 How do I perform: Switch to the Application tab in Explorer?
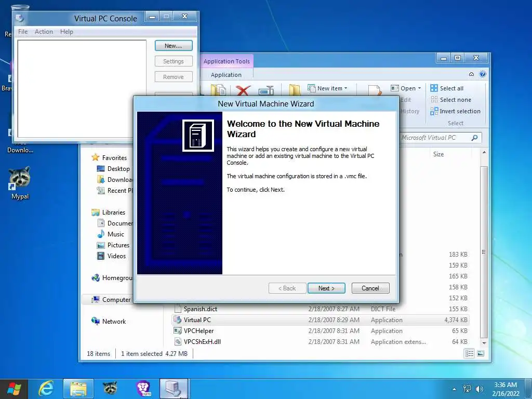tap(226, 75)
